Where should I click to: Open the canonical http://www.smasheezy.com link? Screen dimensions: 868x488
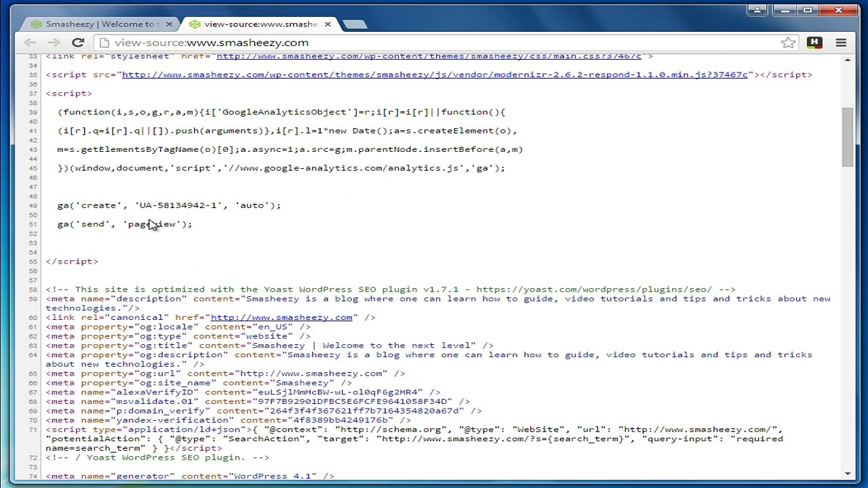(281, 317)
